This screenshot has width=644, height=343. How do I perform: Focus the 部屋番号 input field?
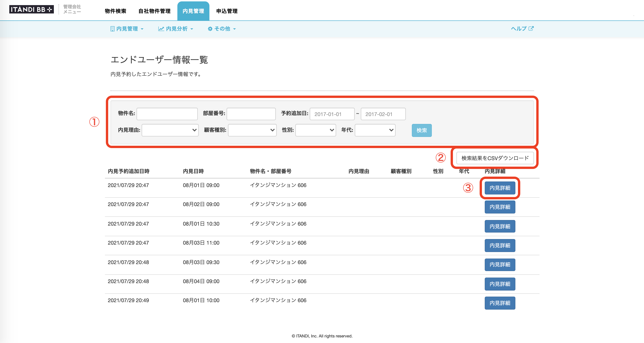coord(251,114)
